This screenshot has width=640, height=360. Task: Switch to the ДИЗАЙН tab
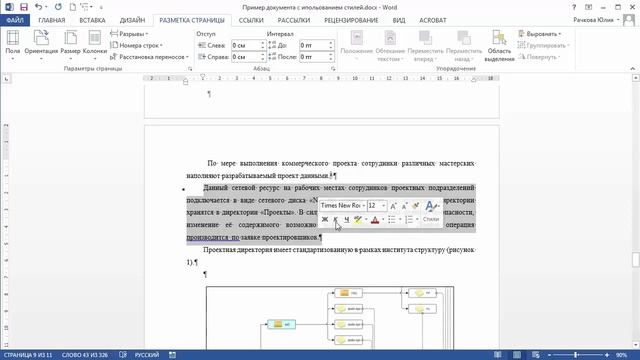[132, 20]
